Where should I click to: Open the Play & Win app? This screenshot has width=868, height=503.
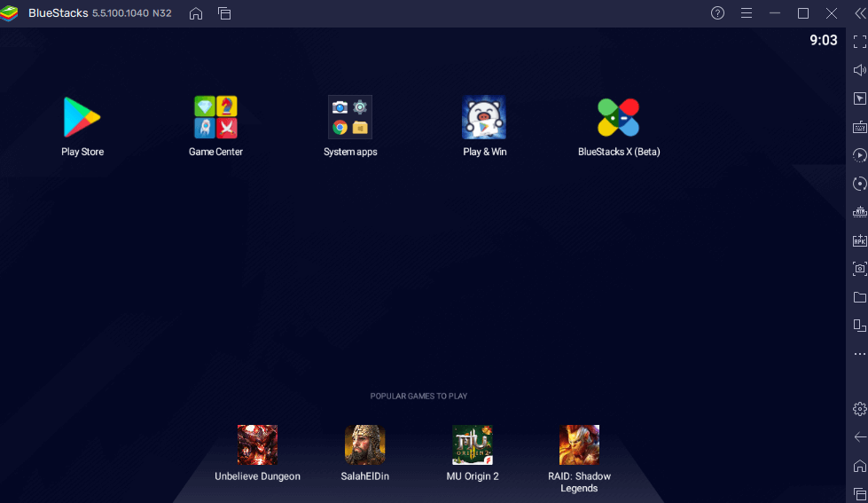[484, 117]
